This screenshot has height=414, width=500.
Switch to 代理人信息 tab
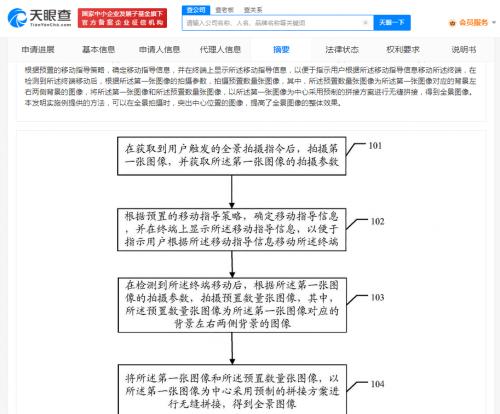point(220,50)
